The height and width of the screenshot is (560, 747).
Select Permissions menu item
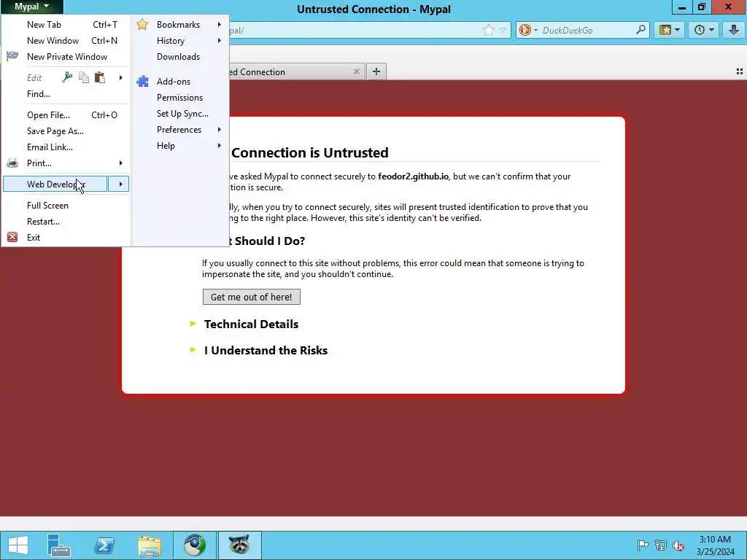point(180,98)
